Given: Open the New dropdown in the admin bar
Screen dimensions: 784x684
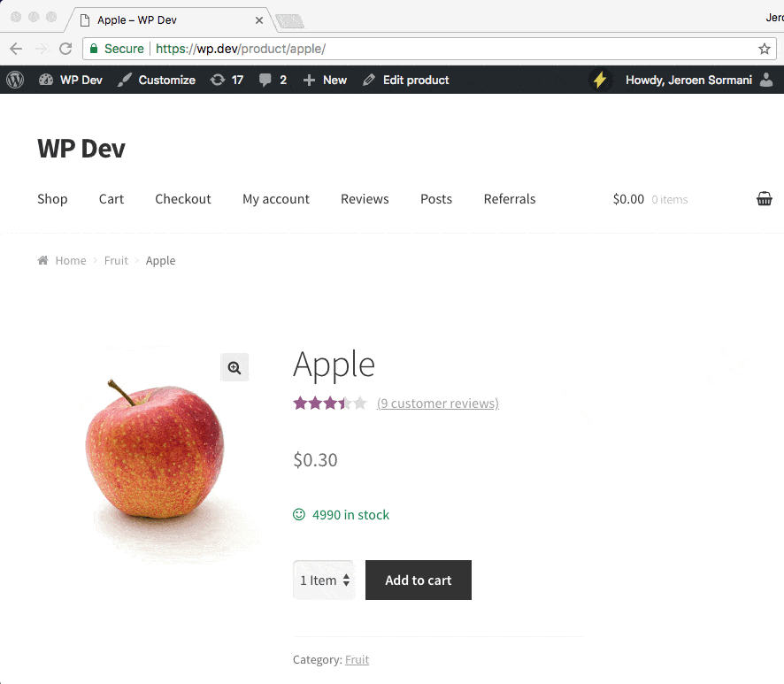Looking at the screenshot, I should (325, 80).
